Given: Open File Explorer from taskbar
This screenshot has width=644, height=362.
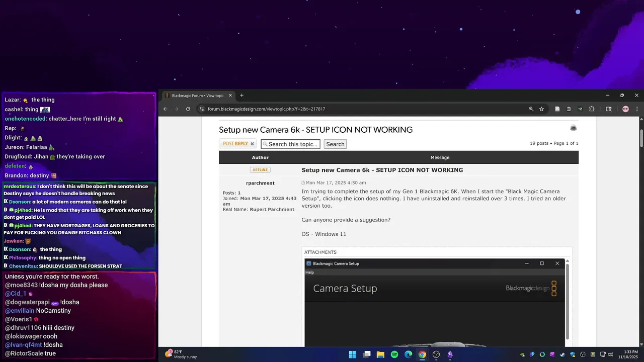Looking at the screenshot, I should click(380, 354).
